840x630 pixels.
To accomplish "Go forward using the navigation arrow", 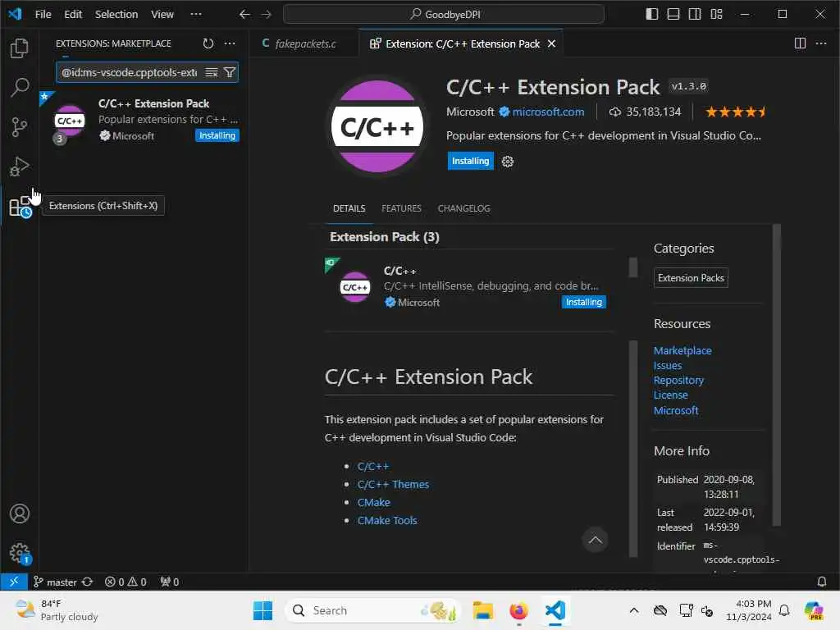I will [x=267, y=14].
